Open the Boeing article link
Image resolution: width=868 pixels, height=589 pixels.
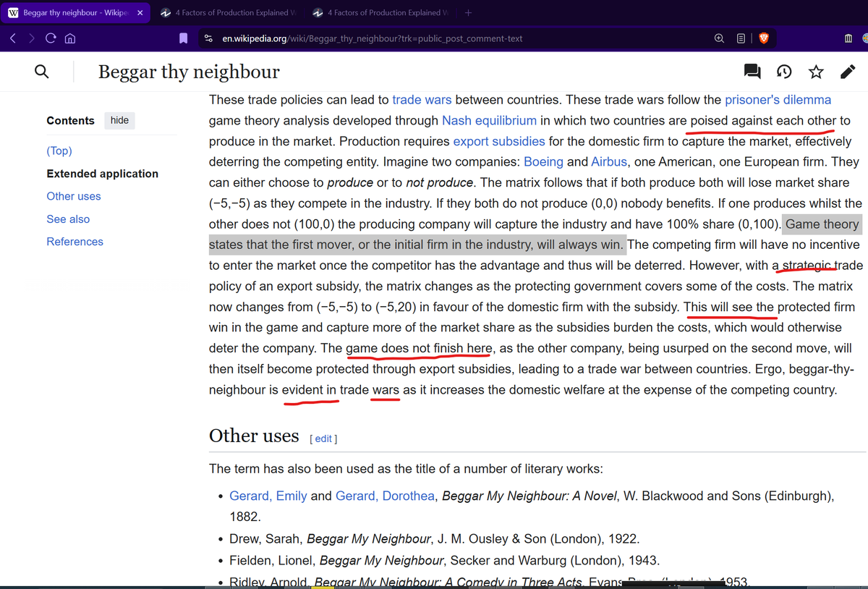[x=543, y=162]
